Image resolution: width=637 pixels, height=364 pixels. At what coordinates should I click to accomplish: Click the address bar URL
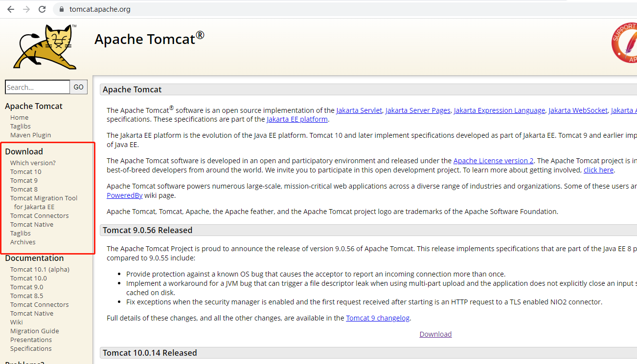[x=100, y=9]
